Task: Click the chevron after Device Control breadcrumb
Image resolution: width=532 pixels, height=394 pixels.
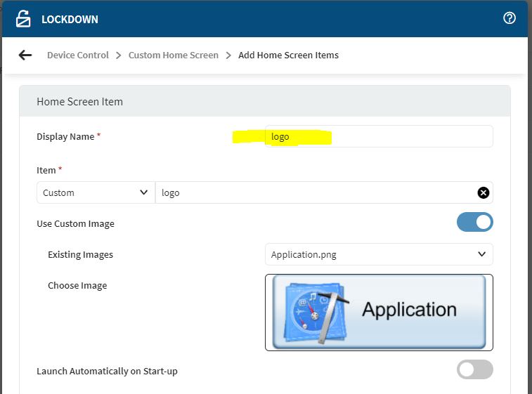Action: (x=118, y=55)
